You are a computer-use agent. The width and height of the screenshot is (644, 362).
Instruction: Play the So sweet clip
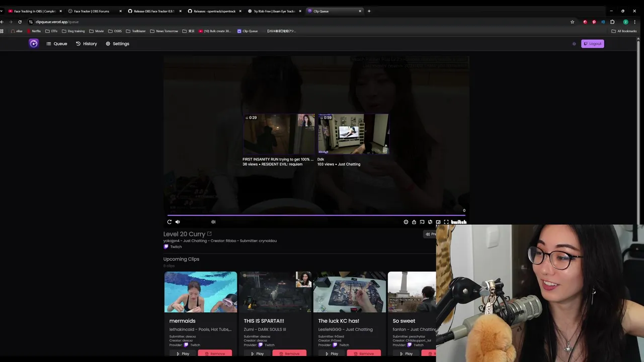click(x=406, y=353)
